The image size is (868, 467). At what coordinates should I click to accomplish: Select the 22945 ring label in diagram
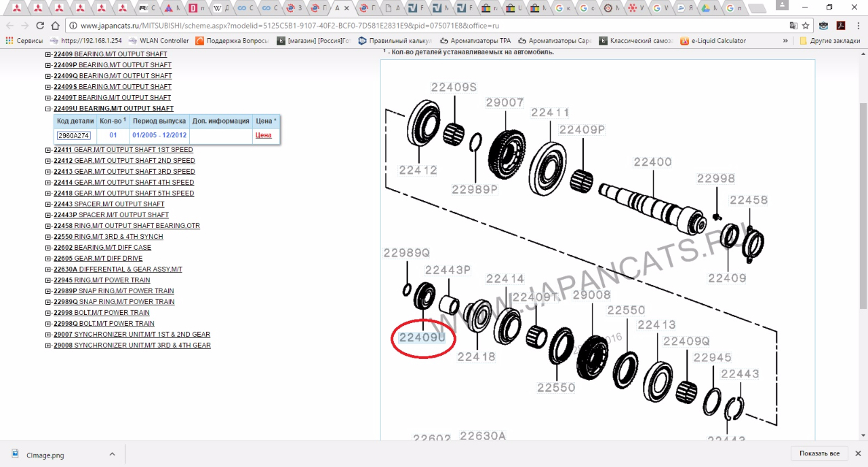(x=712, y=358)
